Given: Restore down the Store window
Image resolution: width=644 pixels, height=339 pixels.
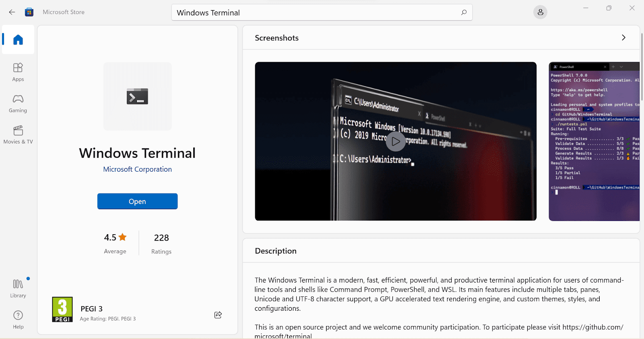Looking at the screenshot, I should [x=609, y=8].
